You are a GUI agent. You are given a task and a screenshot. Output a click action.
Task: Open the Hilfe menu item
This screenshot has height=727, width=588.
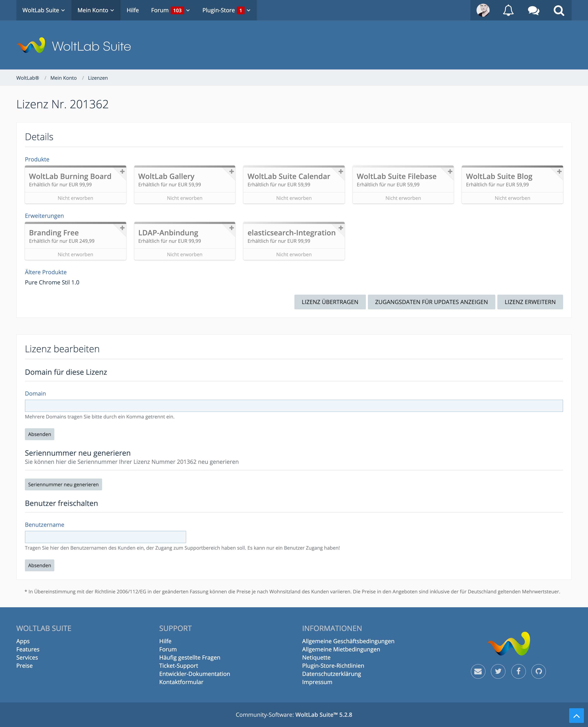coord(133,10)
